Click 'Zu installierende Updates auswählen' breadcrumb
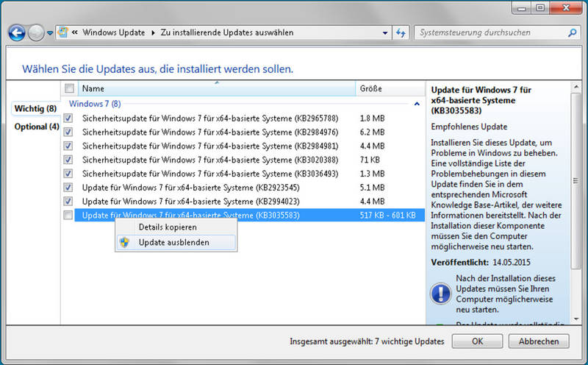Image resolution: width=588 pixels, height=365 pixels. coord(227,32)
